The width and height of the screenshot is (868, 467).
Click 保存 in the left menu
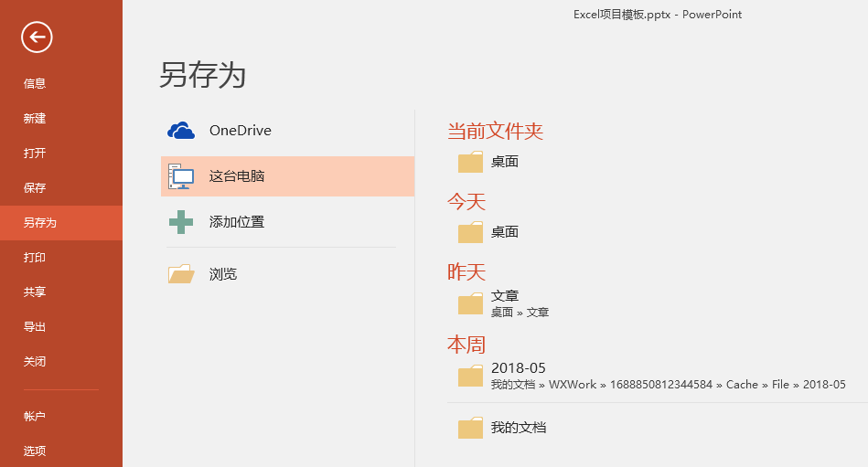[x=35, y=188]
